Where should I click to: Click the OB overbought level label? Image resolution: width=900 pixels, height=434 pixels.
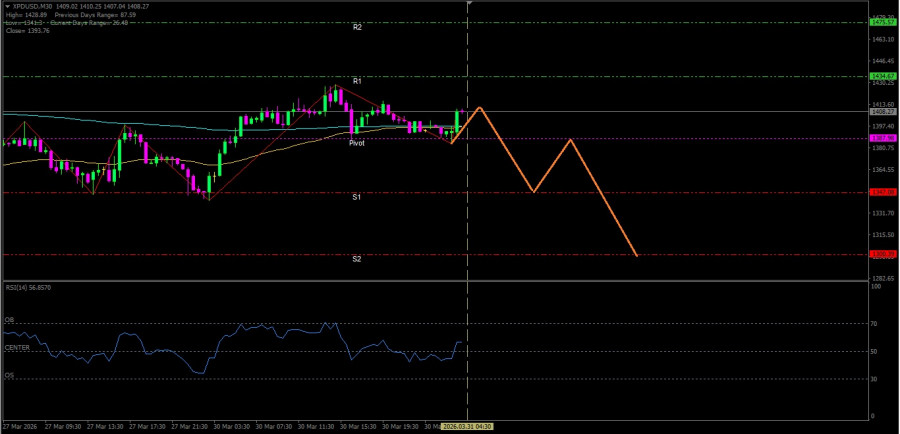pyautogui.click(x=9, y=321)
